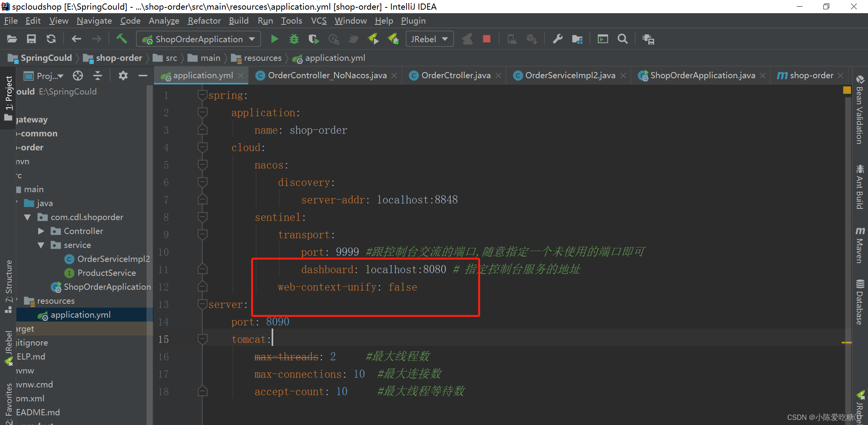Close the application.yml editor tab

(x=241, y=76)
